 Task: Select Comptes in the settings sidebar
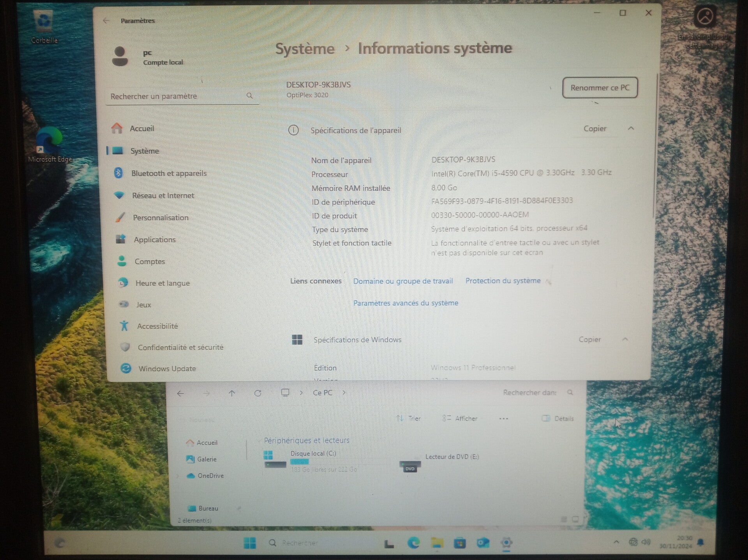click(150, 262)
